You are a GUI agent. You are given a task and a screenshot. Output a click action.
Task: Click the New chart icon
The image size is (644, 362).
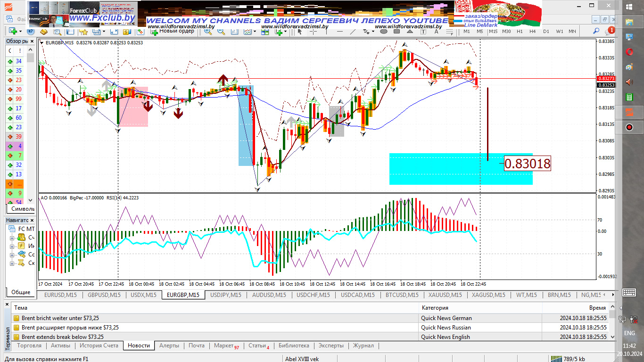click(x=13, y=31)
